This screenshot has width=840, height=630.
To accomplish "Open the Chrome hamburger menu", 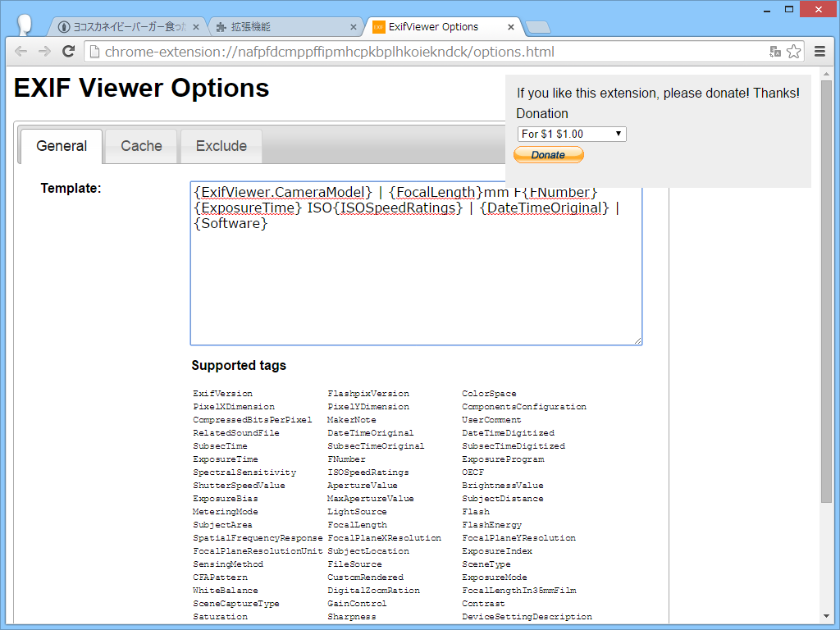I will pos(819,52).
